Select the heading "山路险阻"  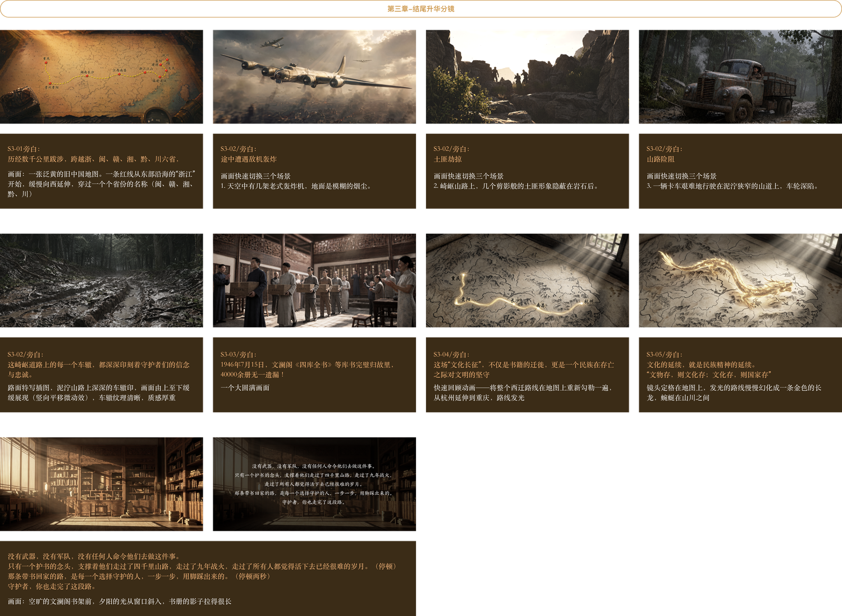[x=661, y=159]
